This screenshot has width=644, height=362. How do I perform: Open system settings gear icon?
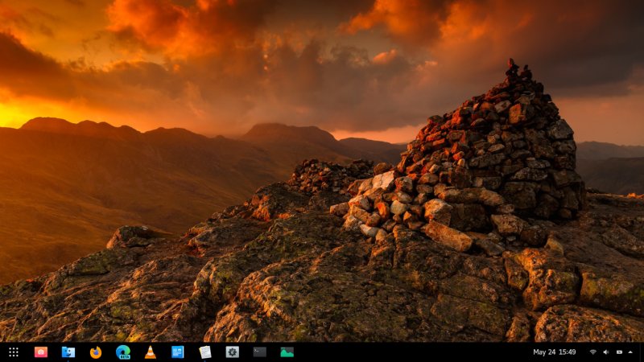tap(233, 352)
